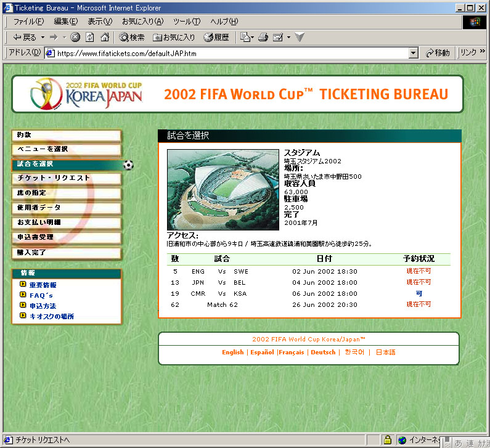Click the padlock security icon in status bar

tap(388, 440)
